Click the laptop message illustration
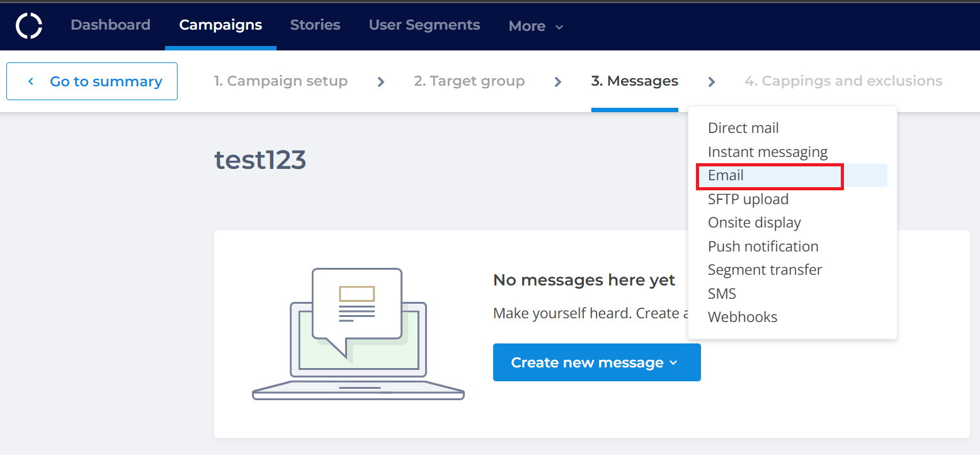 click(358, 334)
